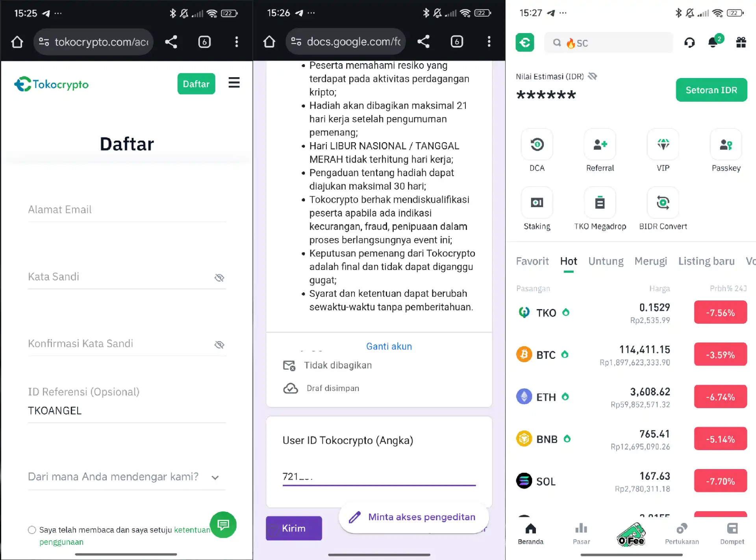This screenshot has width=756, height=560.
Task: Tap the 0 Fee center navigation icon
Action: tap(632, 534)
